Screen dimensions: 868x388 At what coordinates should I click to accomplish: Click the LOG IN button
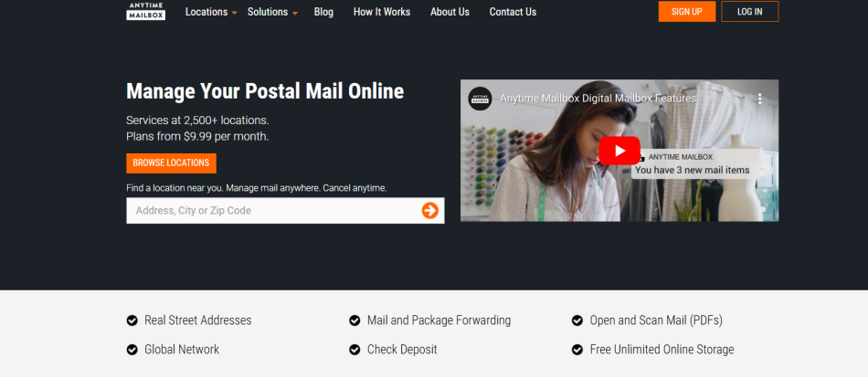[x=750, y=12]
